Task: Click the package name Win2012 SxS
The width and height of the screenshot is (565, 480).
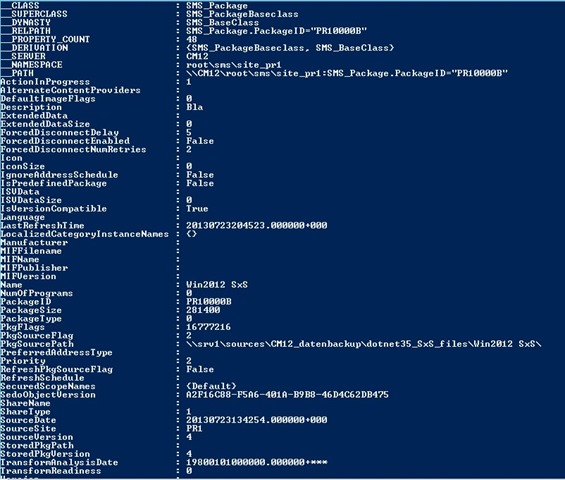Action: pyautogui.click(x=217, y=285)
